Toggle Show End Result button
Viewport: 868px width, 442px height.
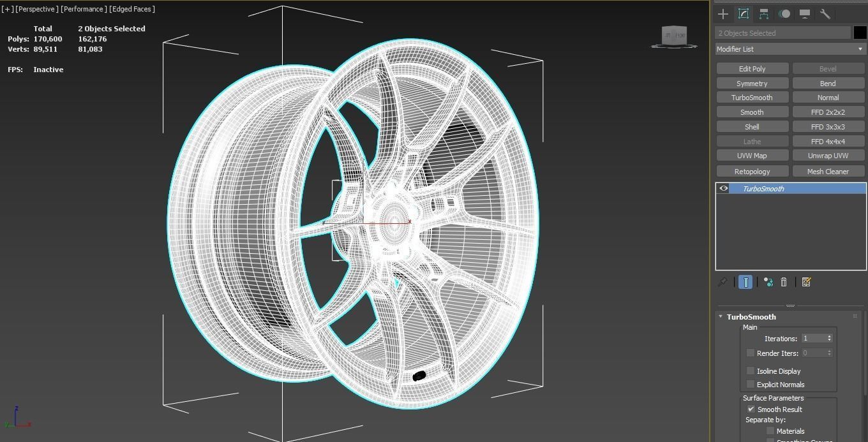pyautogui.click(x=745, y=282)
